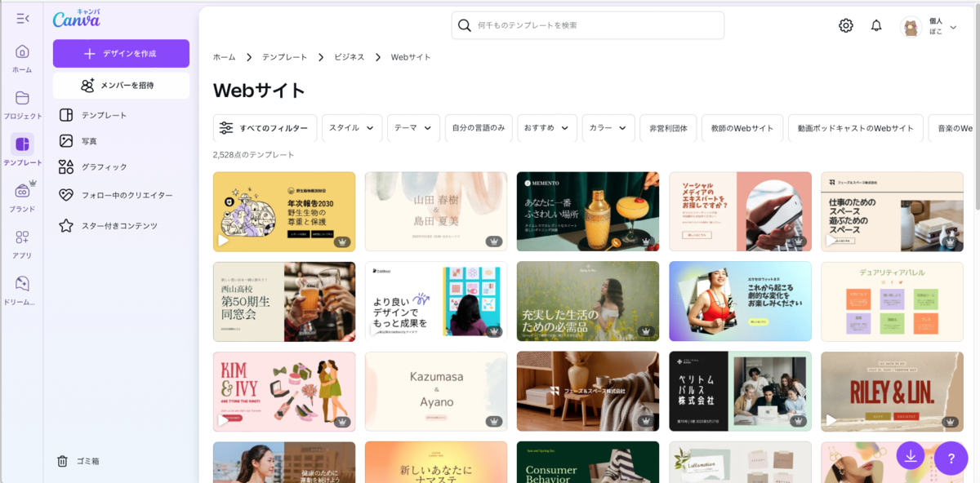Open これから起こる劇的な変化 template

click(x=740, y=301)
